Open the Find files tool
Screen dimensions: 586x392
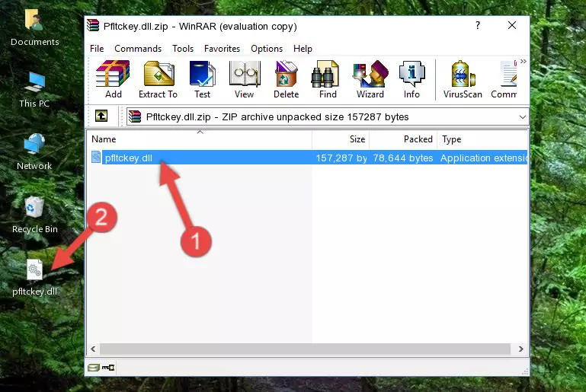pos(328,79)
